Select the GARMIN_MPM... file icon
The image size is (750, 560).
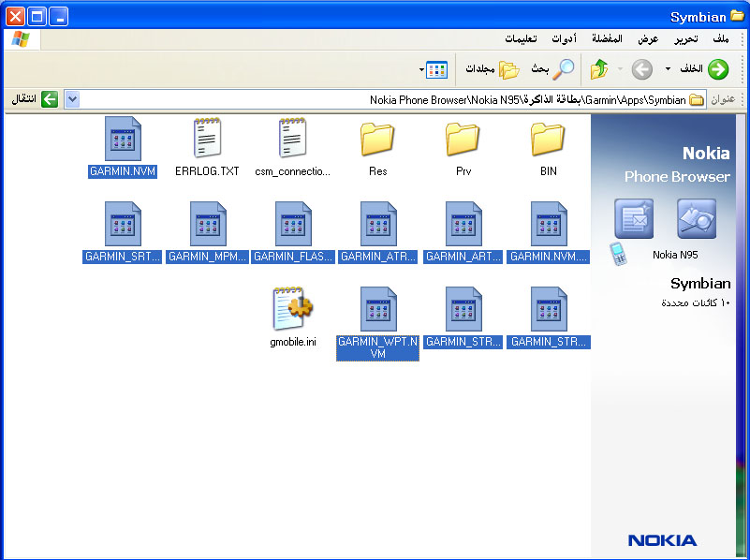tap(208, 224)
